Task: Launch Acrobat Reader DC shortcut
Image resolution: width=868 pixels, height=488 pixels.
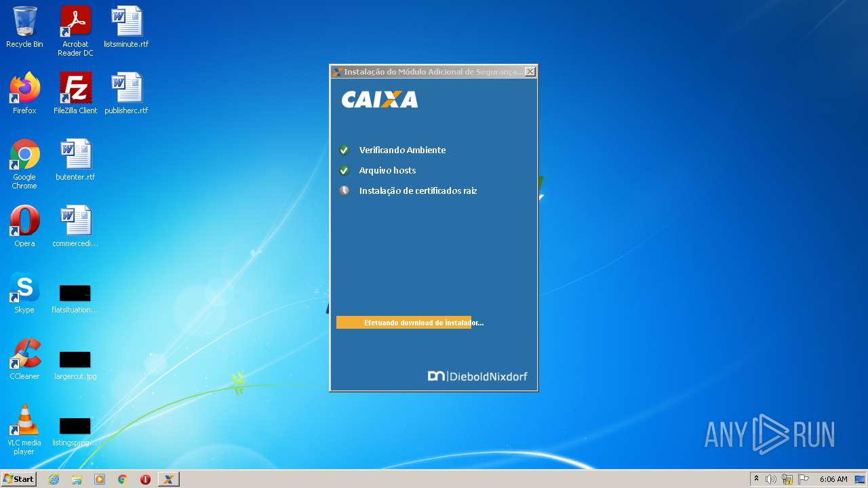Action: coord(75,31)
